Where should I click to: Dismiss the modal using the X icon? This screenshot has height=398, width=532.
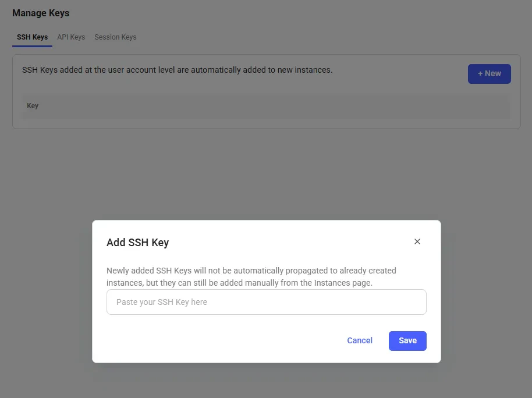pyautogui.click(x=417, y=241)
